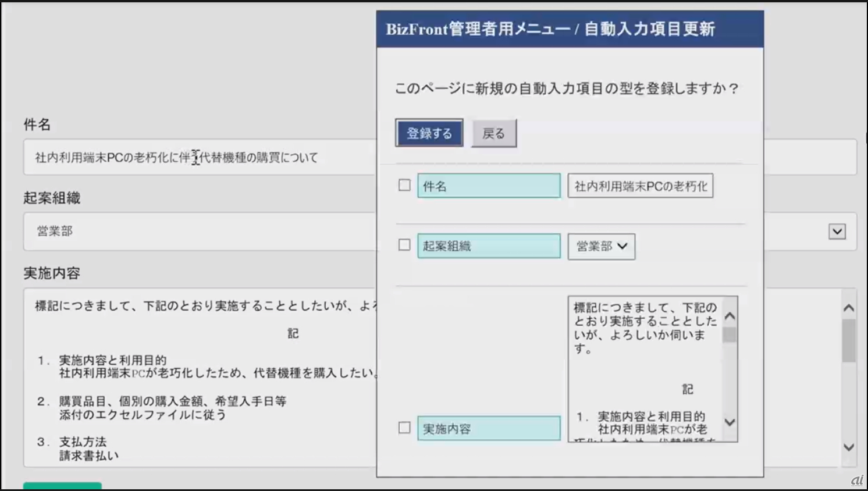Tick the checkbox next to 起案組織
This screenshot has height=491, width=868.
(404, 245)
